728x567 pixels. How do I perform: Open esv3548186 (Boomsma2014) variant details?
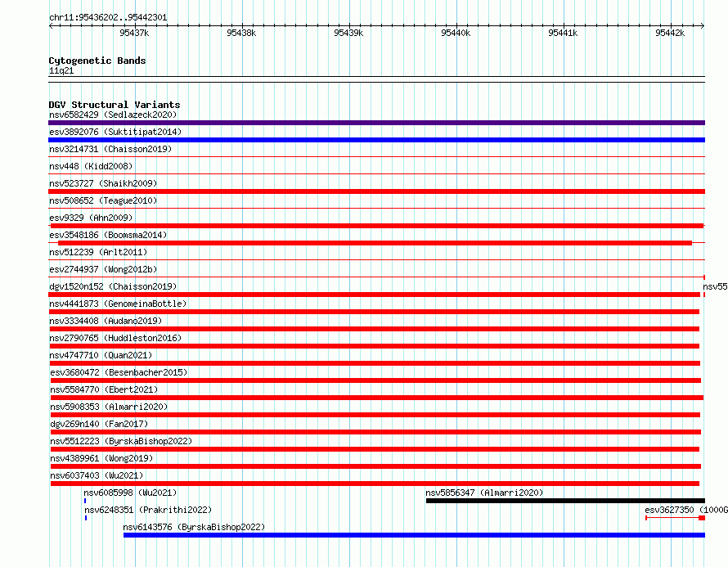pyautogui.click(x=108, y=235)
